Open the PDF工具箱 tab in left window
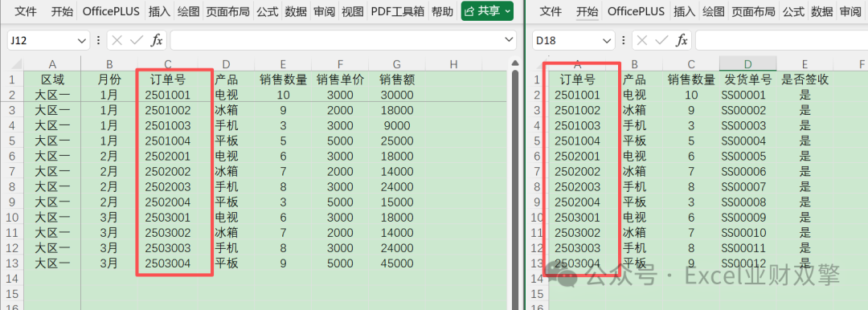 398,11
